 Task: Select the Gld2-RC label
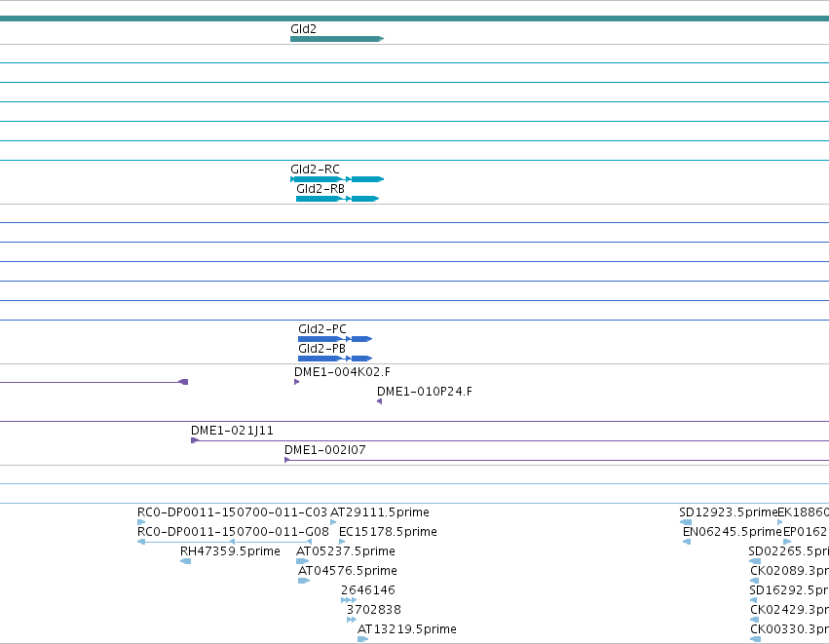coord(315,170)
